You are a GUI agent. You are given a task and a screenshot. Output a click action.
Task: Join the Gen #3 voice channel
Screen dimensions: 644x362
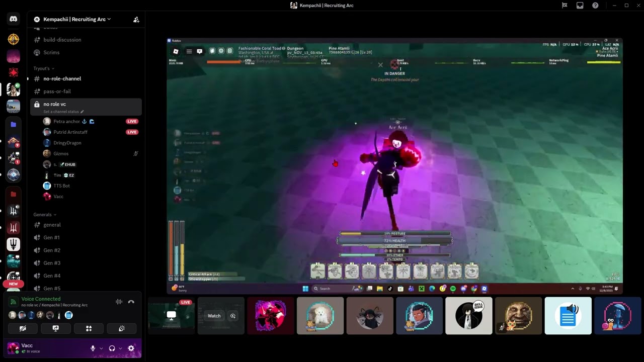click(86, 263)
